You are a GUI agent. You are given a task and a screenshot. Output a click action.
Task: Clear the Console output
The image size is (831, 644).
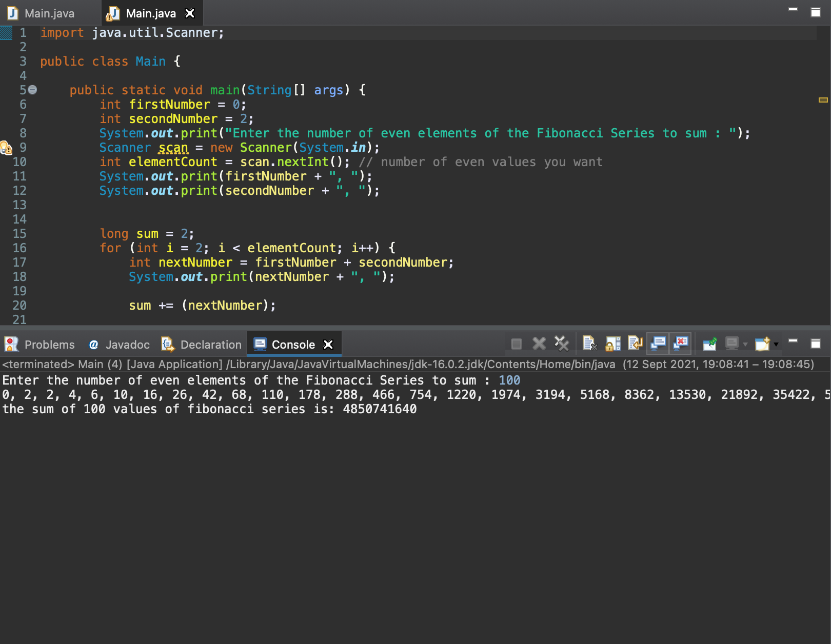(x=590, y=344)
